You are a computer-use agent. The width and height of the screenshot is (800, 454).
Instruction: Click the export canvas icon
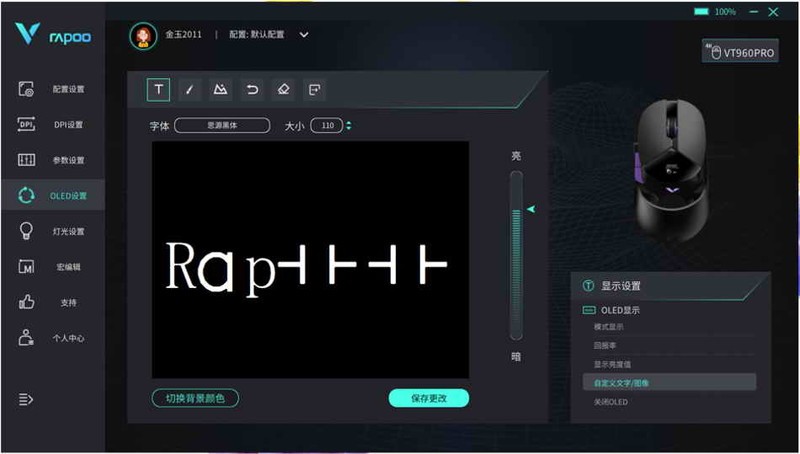click(x=315, y=90)
